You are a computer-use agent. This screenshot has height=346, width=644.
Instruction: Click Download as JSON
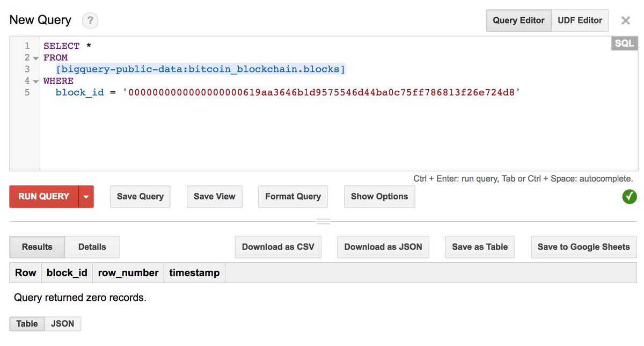(x=383, y=247)
